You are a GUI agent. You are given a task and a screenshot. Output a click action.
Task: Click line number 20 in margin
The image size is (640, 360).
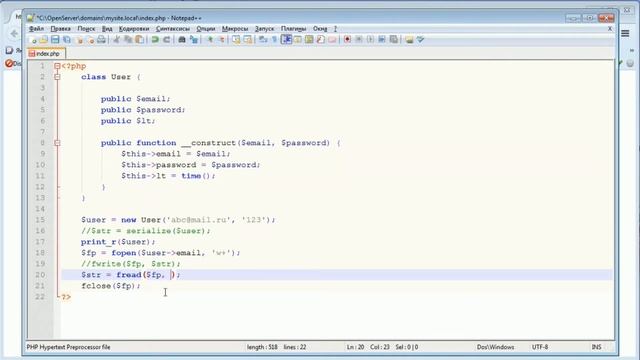[x=40, y=275]
